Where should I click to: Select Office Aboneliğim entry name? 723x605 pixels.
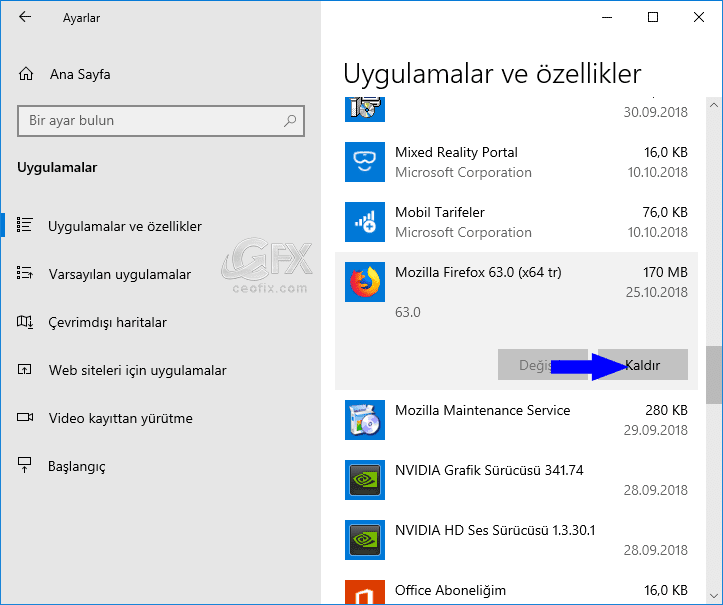point(450,590)
